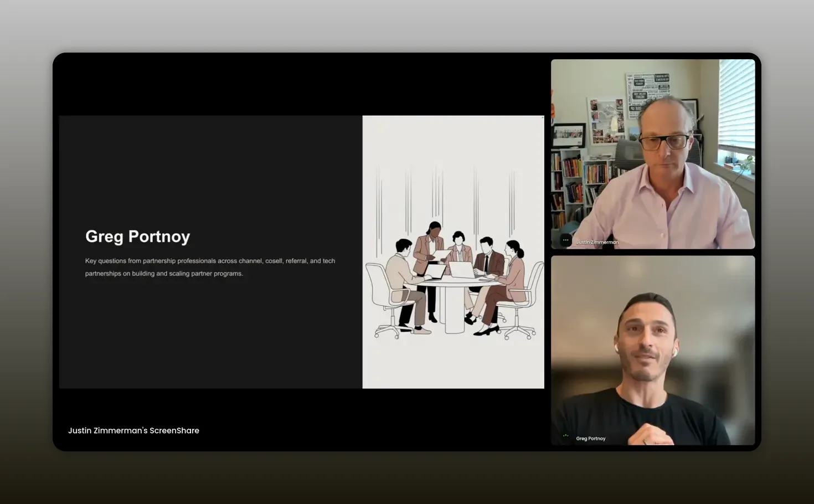Click the three-dot icon on Justin Zimmerman's tile
This screenshot has width=814, height=504.
click(x=565, y=240)
